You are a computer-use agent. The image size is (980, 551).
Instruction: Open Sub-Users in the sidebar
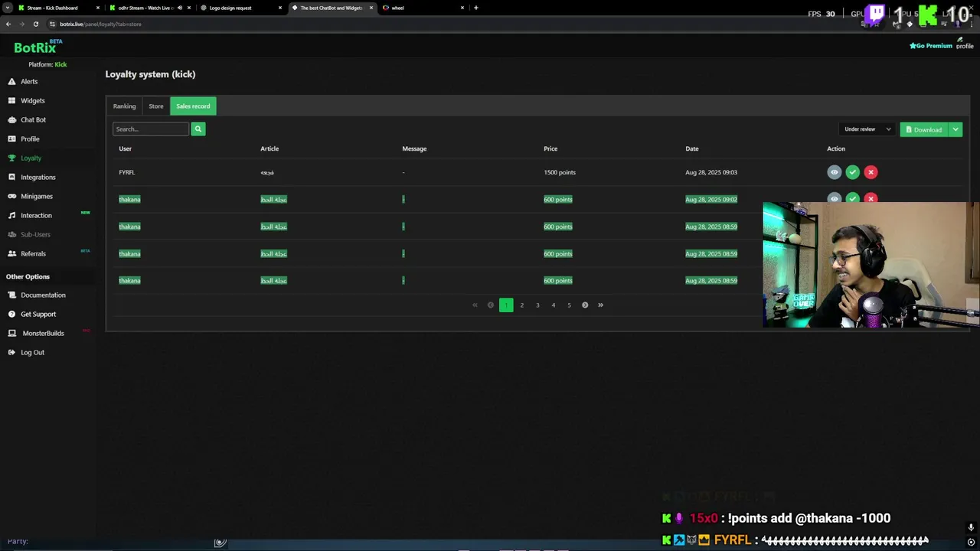click(35, 234)
